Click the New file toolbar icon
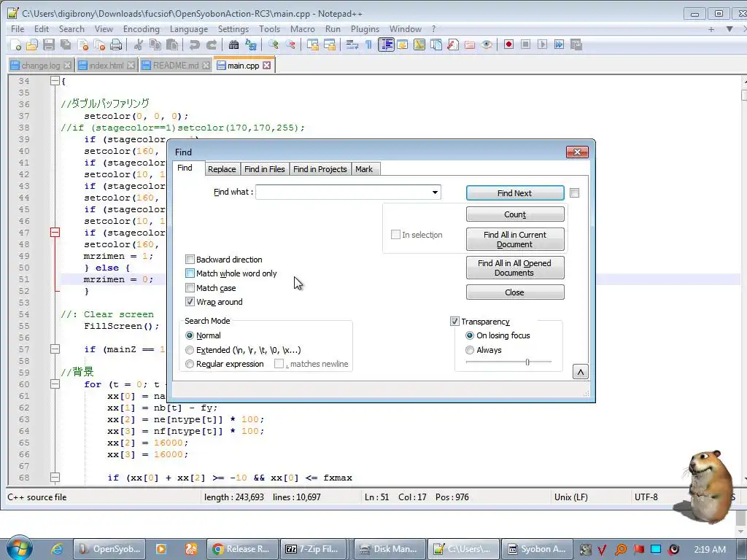Screen dimensions: 747x560 coord(16,44)
